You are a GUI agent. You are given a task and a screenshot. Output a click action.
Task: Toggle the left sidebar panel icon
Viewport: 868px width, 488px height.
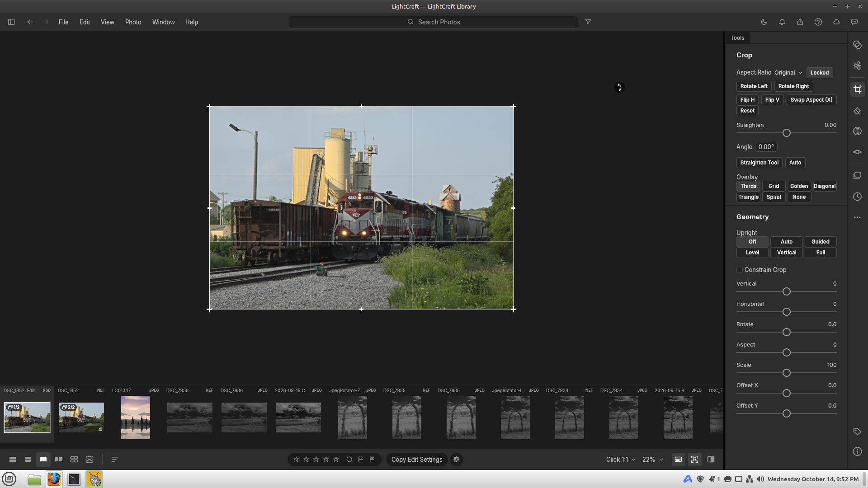click(11, 22)
